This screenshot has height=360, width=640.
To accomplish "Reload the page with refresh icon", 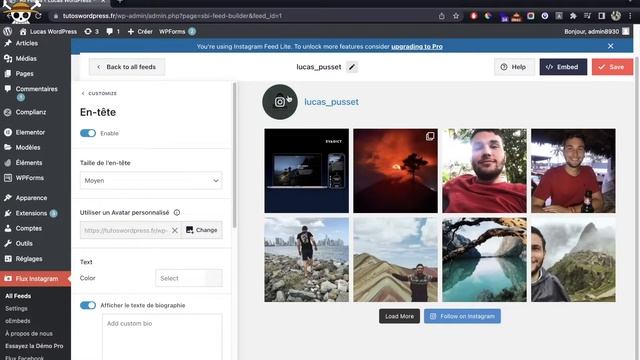I will [38, 16].
